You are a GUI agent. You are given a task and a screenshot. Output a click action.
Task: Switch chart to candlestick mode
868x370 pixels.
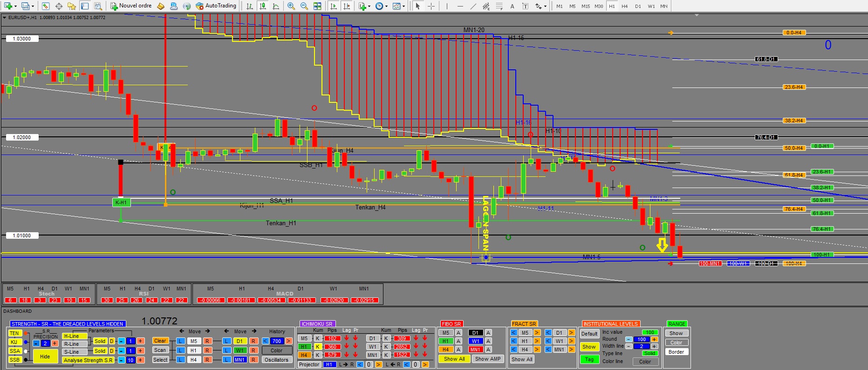[x=263, y=6]
